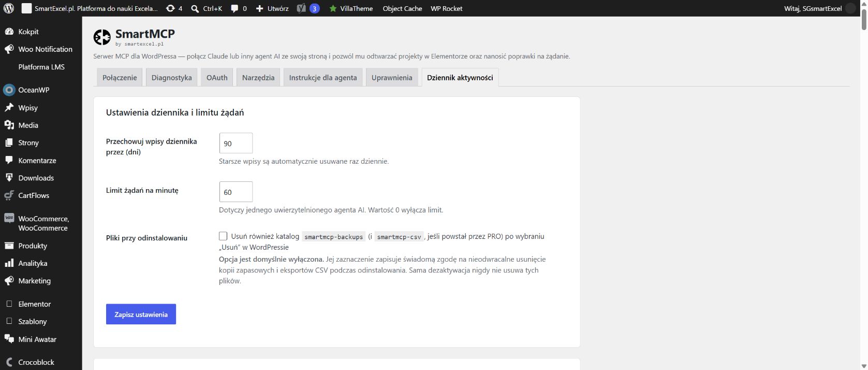This screenshot has width=868, height=370.
Task: Open the VillaTheme star icon
Action: pos(333,9)
